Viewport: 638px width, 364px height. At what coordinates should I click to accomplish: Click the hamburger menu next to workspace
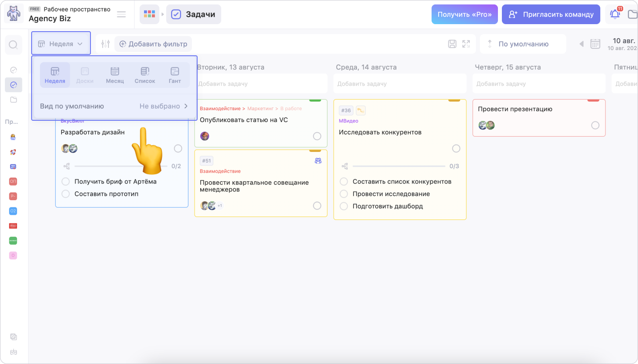tap(121, 14)
